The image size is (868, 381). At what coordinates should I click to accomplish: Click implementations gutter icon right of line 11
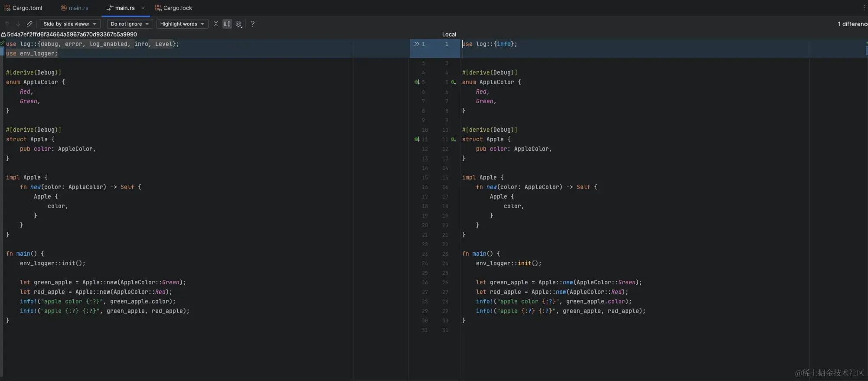click(453, 139)
